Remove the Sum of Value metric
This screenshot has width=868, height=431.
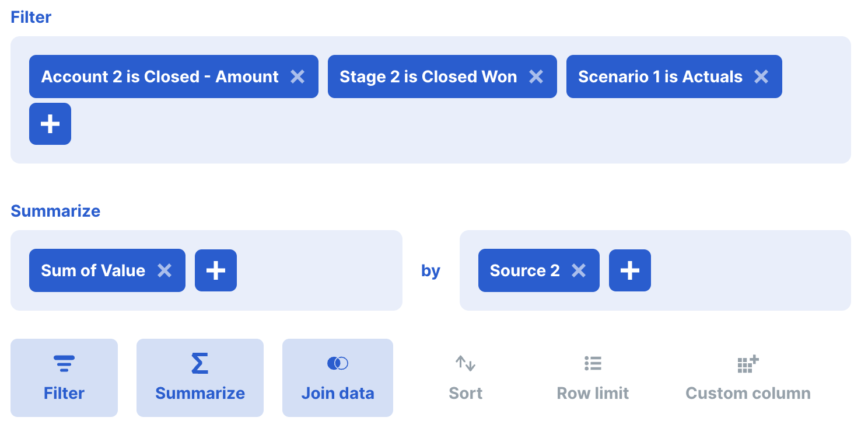click(164, 270)
